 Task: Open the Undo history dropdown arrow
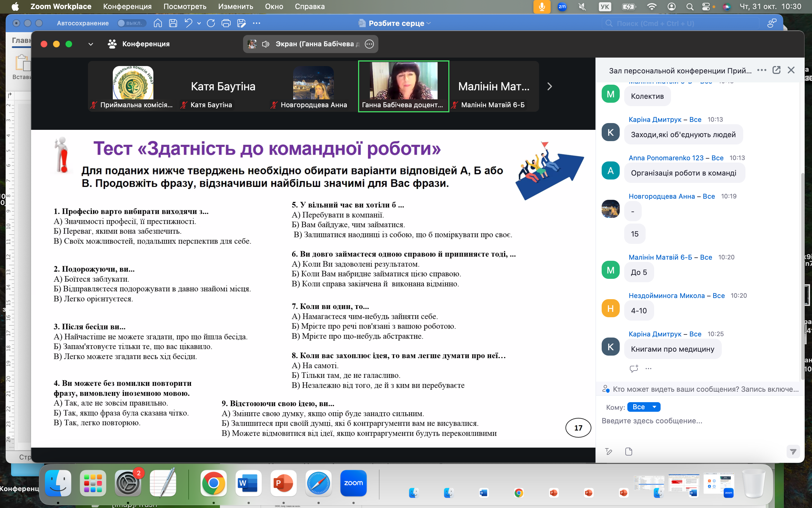coord(199,23)
